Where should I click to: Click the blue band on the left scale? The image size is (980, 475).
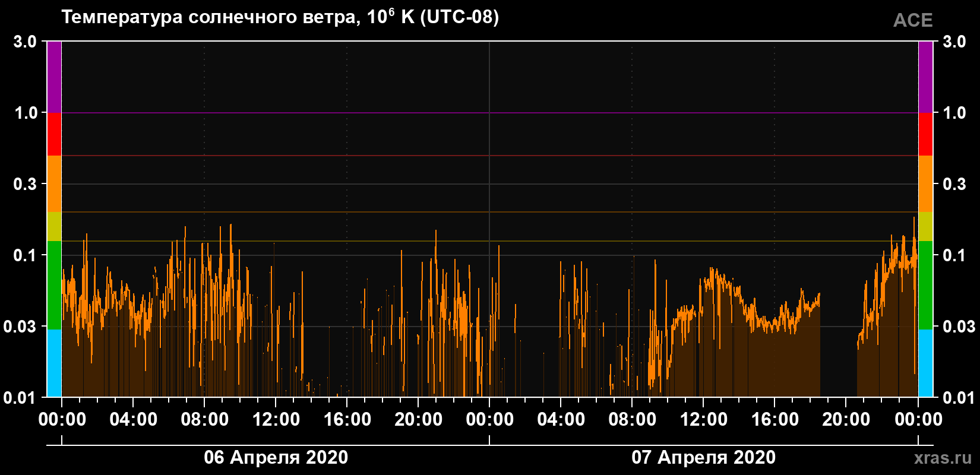(x=54, y=363)
